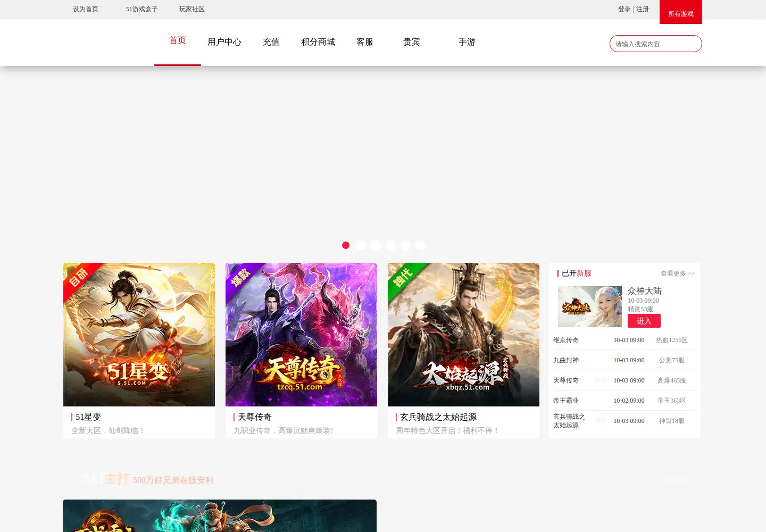This screenshot has height=532, width=766.
Task: Click the 玄兵骑战之太始起源 card title
Action: (x=438, y=417)
